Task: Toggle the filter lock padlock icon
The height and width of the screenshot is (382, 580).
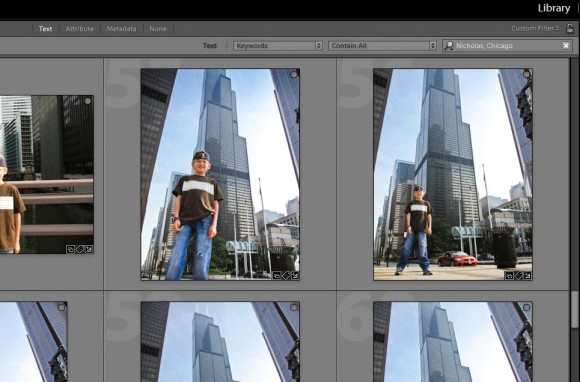Action: click(x=570, y=28)
